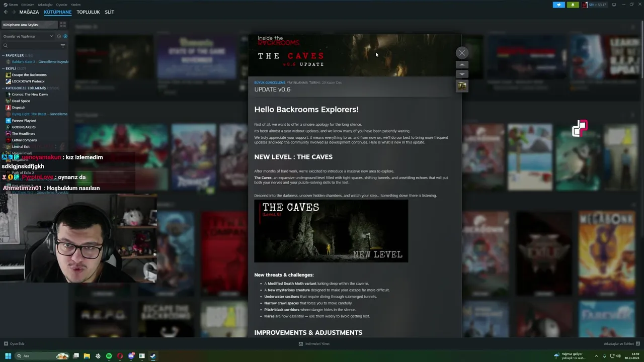Image resolution: width=644 pixels, height=362 pixels.
Task: Select Dispatch in library list
Action: tap(19, 108)
